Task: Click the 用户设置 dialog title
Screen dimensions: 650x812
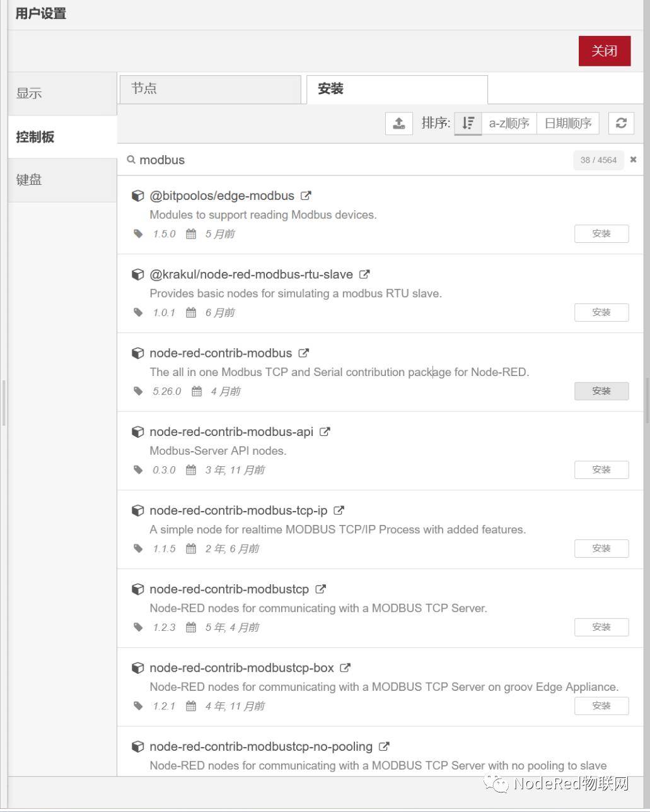Action: point(41,13)
